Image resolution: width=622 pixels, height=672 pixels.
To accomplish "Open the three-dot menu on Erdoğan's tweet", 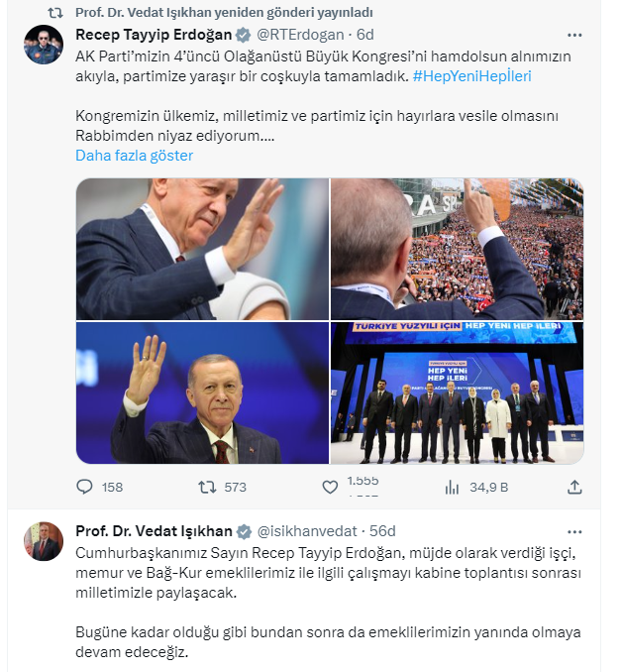I will point(574,35).
